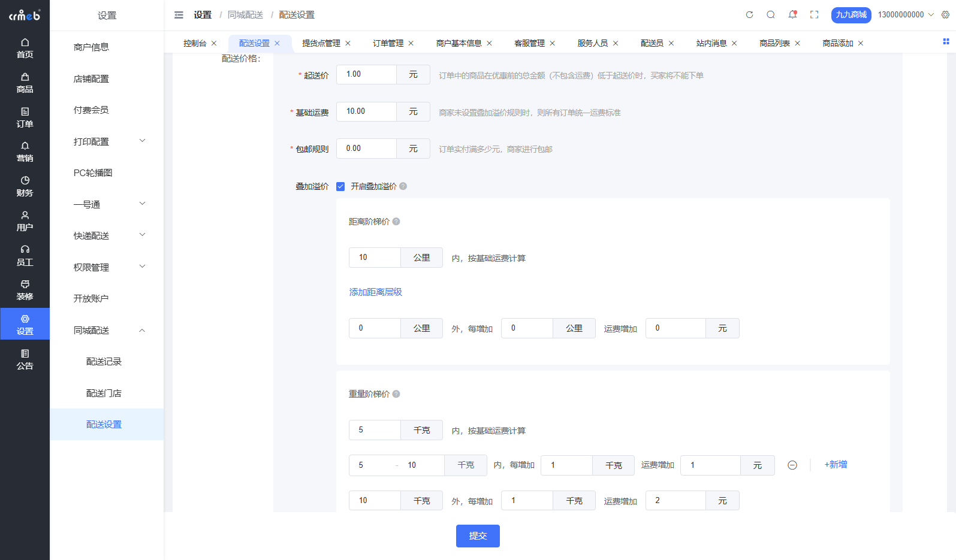Viewport: 956px width, 560px height.
Task: Go to 装修 decoration section in sidebar
Action: (x=25, y=290)
